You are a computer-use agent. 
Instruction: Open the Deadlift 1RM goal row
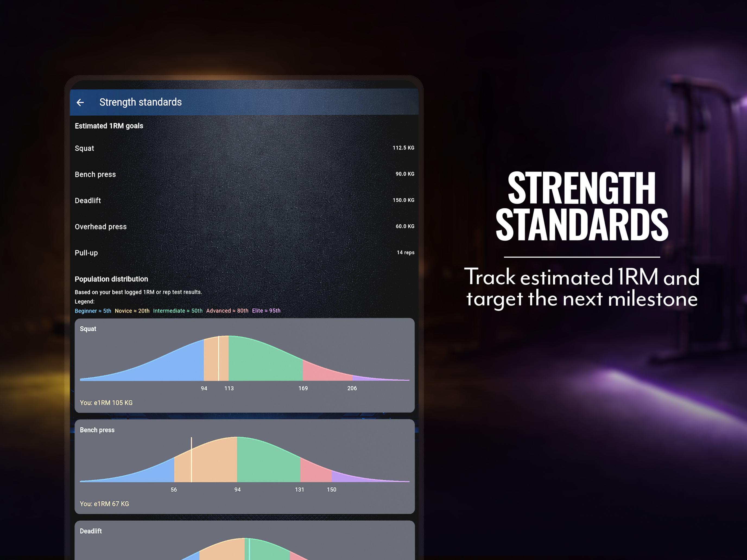244,201
